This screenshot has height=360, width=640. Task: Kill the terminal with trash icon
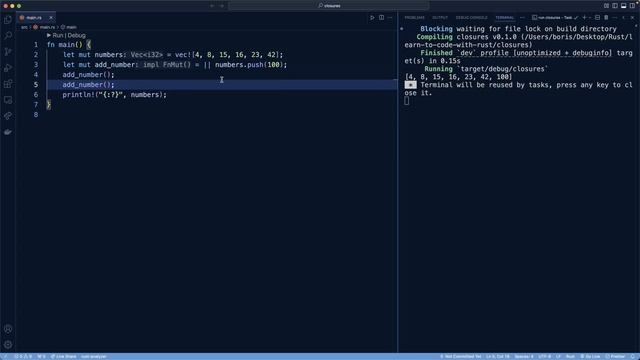point(606,18)
